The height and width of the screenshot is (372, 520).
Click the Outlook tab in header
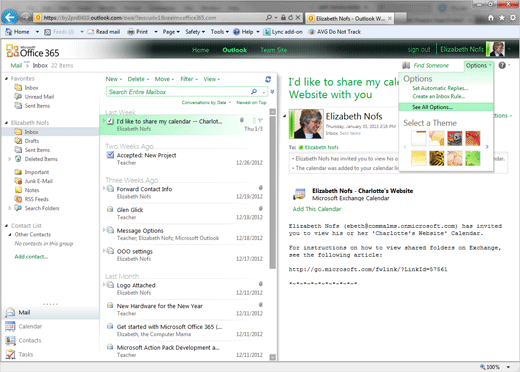click(x=235, y=50)
